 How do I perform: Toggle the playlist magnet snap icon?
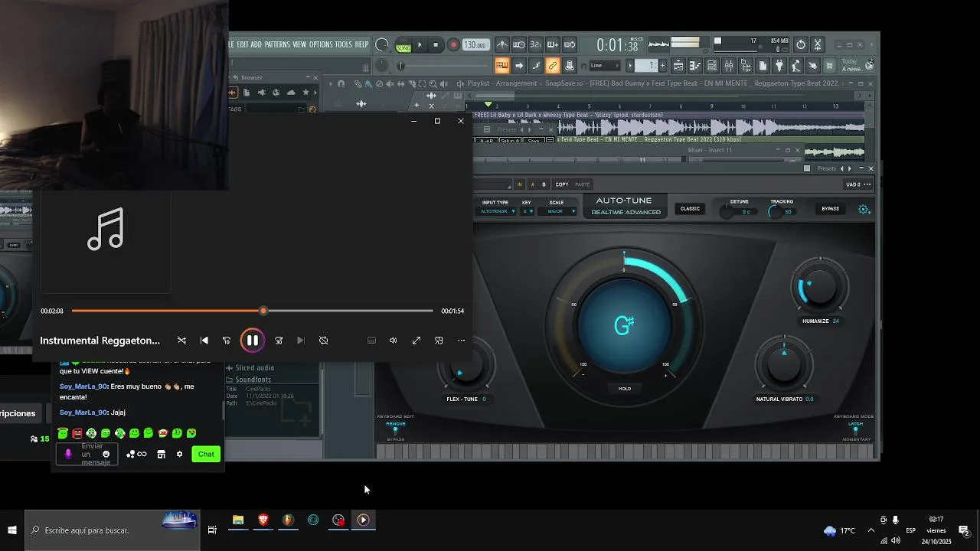coord(341,83)
